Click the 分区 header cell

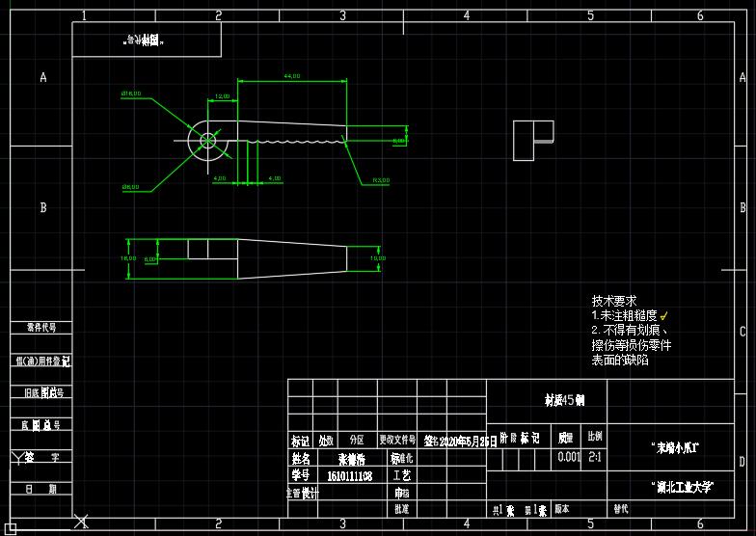357,440
